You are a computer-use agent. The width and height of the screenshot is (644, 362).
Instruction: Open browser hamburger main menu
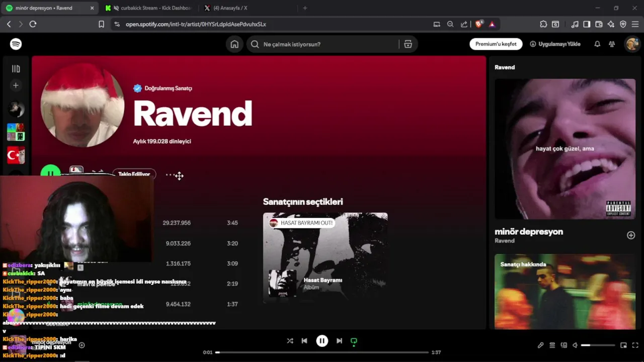(635, 24)
